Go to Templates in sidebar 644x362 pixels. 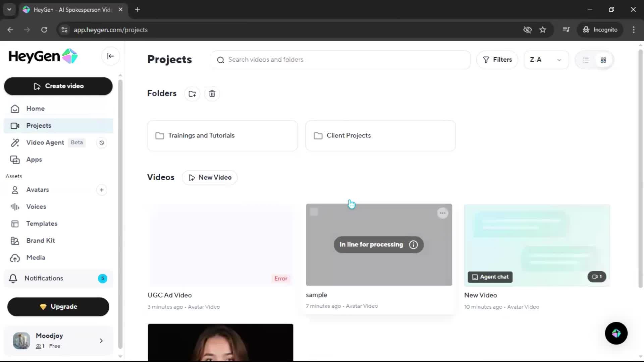coord(42,224)
